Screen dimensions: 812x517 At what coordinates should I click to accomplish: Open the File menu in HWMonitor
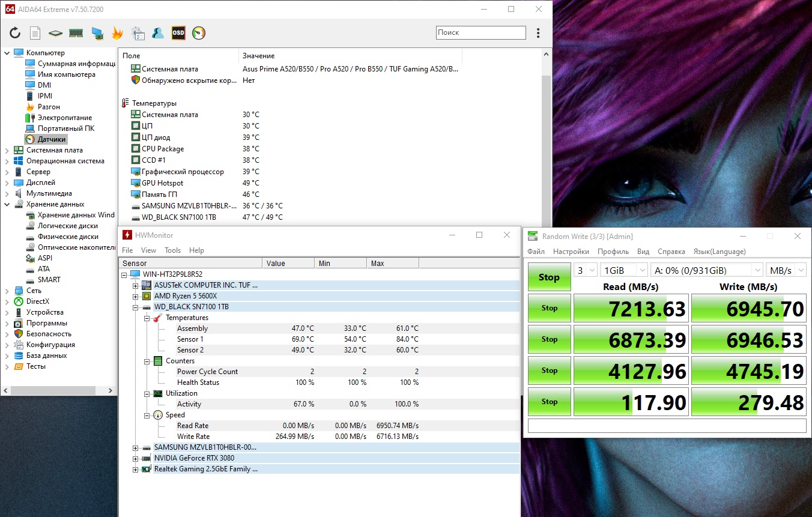(x=127, y=250)
